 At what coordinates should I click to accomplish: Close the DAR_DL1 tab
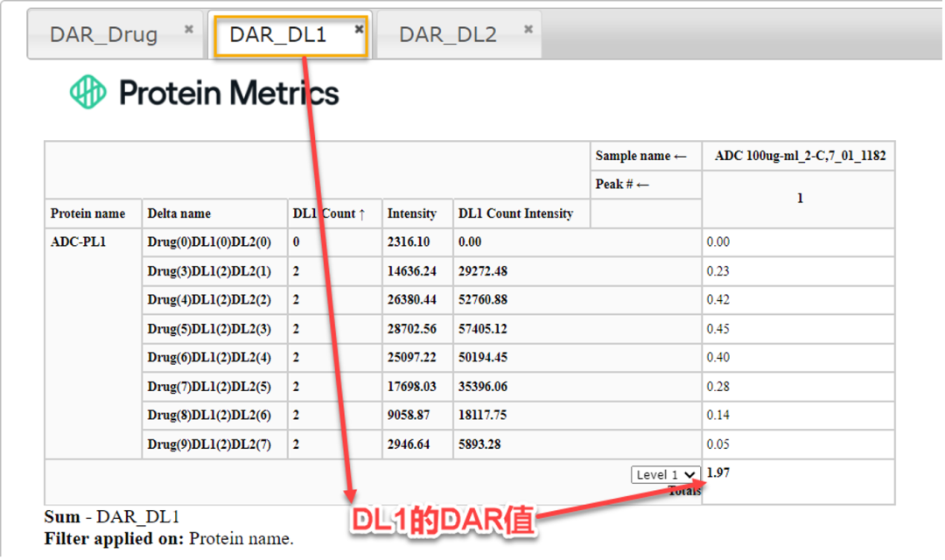[x=359, y=29]
